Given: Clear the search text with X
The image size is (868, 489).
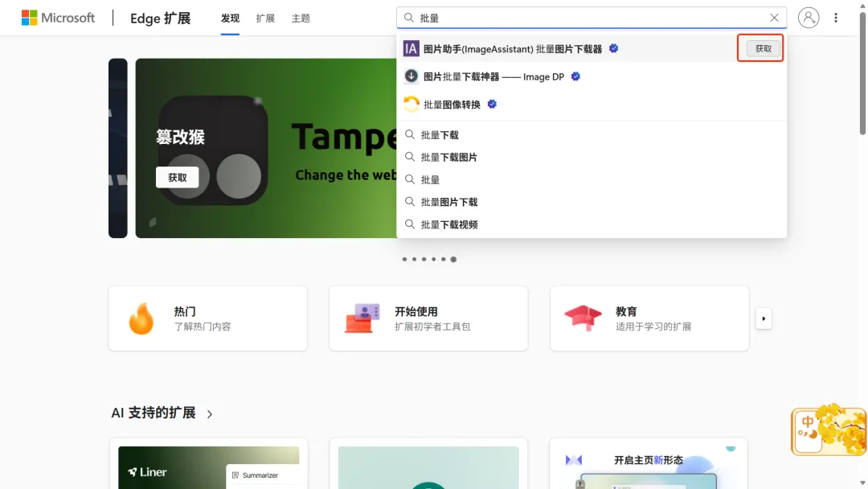Looking at the screenshot, I should [x=774, y=18].
